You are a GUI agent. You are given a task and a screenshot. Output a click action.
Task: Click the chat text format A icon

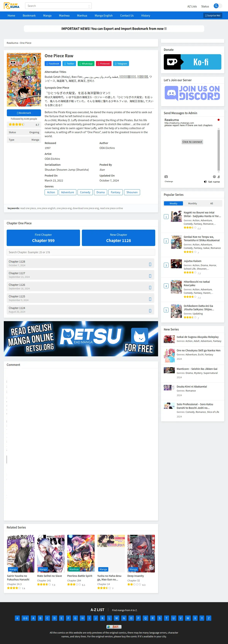point(218,177)
